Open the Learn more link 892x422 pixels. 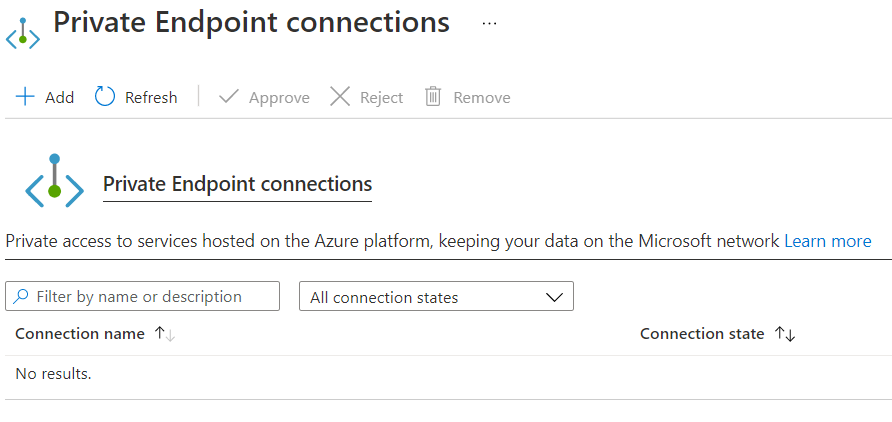[x=827, y=241]
